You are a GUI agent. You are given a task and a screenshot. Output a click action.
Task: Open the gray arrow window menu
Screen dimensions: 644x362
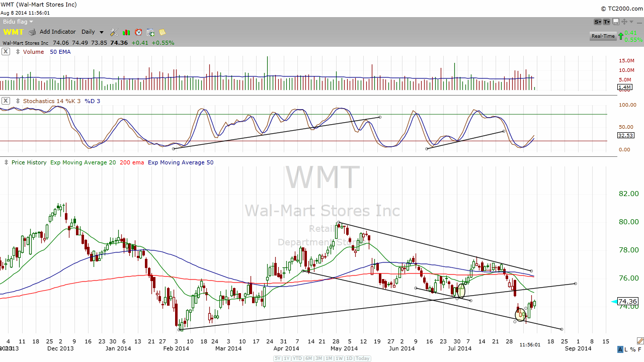click(x=630, y=22)
